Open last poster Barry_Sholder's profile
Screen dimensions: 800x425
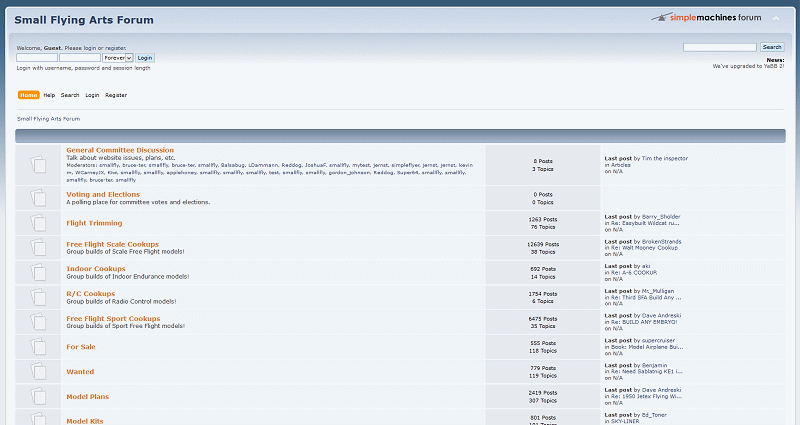[x=661, y=217]
